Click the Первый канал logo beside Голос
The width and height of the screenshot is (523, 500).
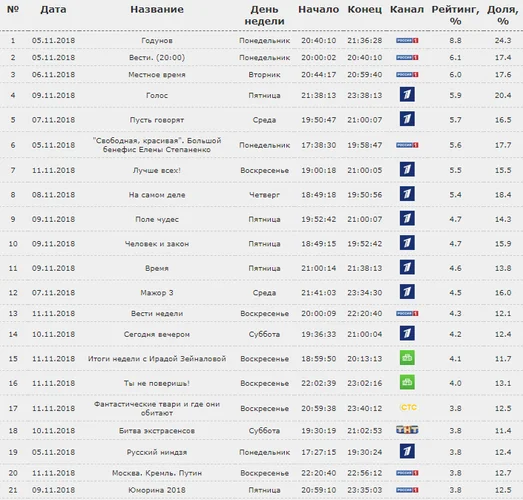[407, 95]
